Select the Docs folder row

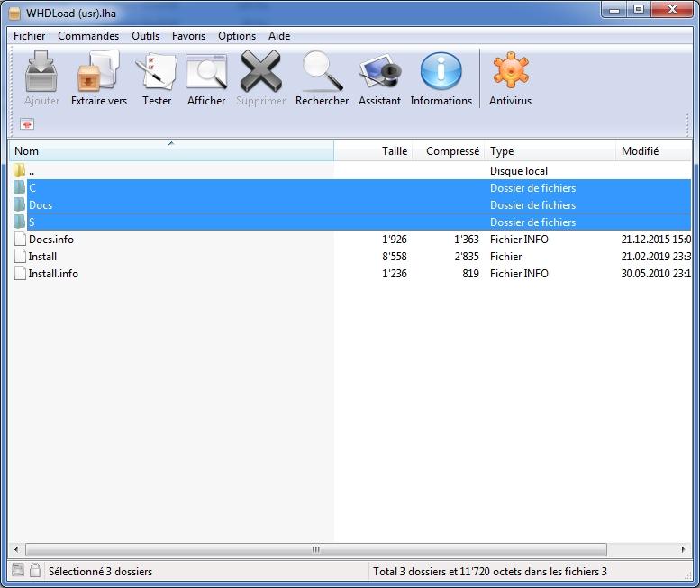[41, 205]
